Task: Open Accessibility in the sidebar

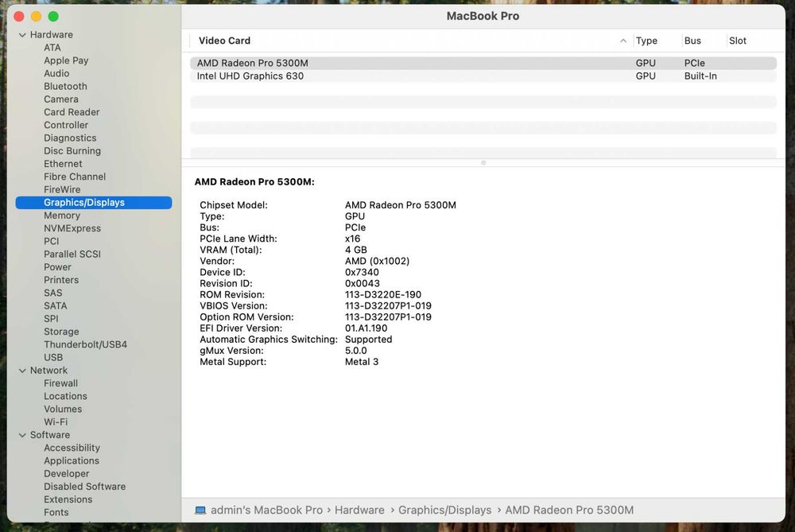Action: point(72,448)
